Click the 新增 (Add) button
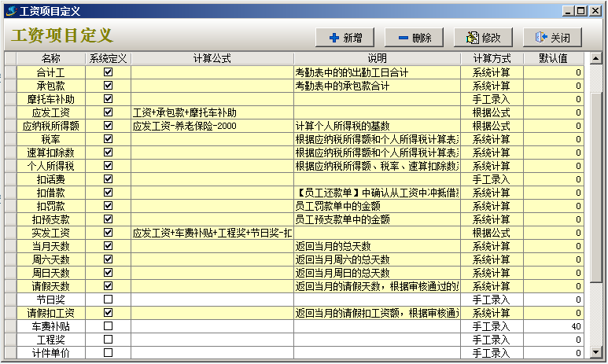This screenshot has height=364, width=608. (345, 37)
